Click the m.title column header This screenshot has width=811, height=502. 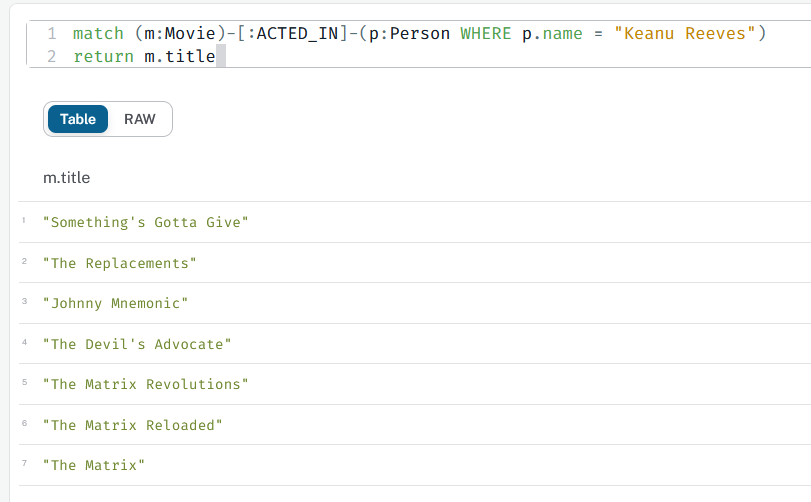click(x=67, y=178)
